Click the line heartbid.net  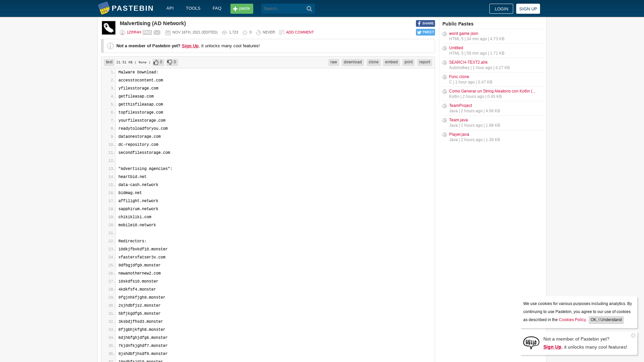(x=132, y=177)
